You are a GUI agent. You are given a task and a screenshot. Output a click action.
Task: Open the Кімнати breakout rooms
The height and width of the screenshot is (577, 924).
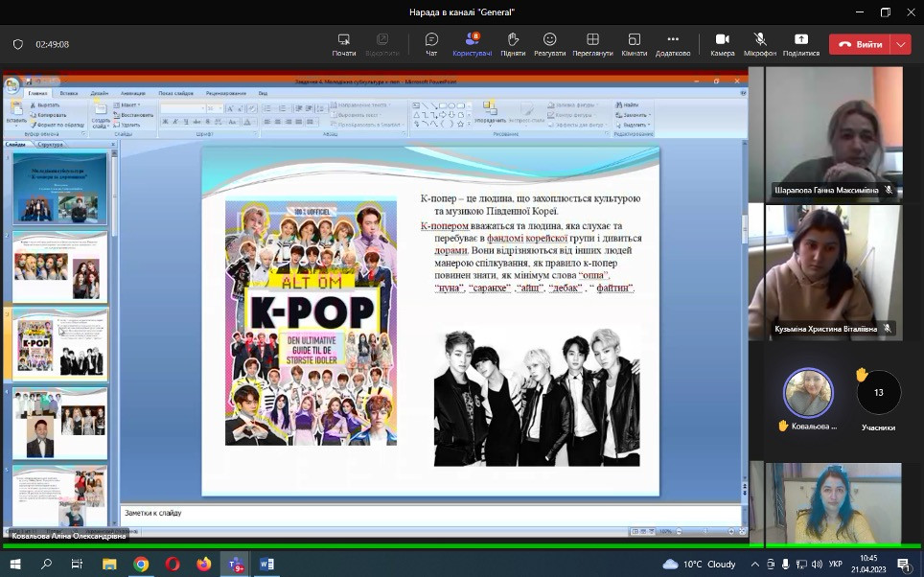point(634,43)
